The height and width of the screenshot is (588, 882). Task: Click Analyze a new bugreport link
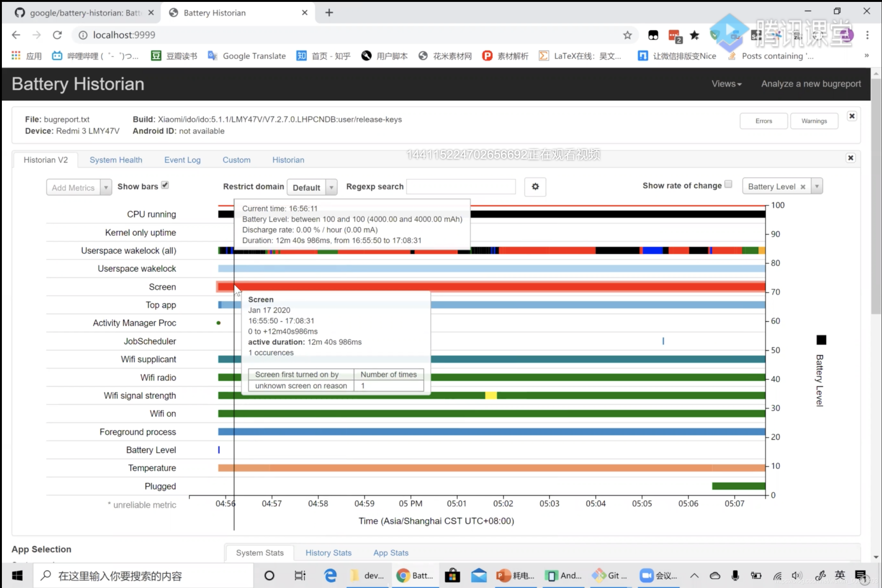[x=811, y=84]
